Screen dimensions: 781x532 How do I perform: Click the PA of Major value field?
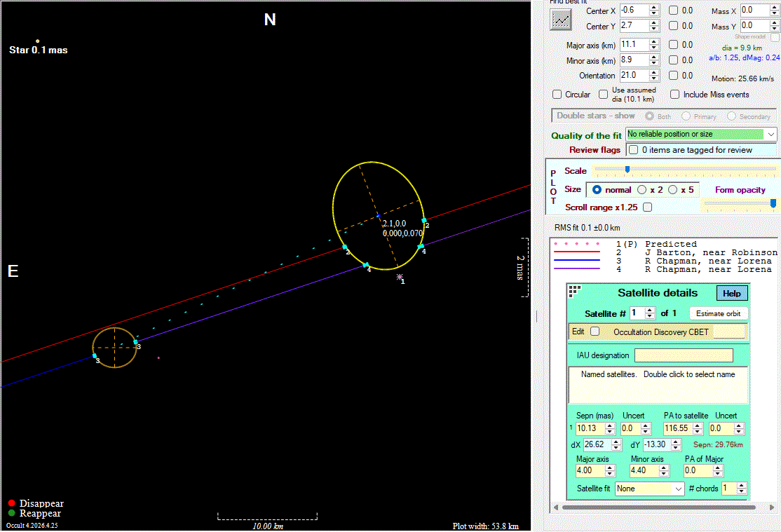click(698, 471)
